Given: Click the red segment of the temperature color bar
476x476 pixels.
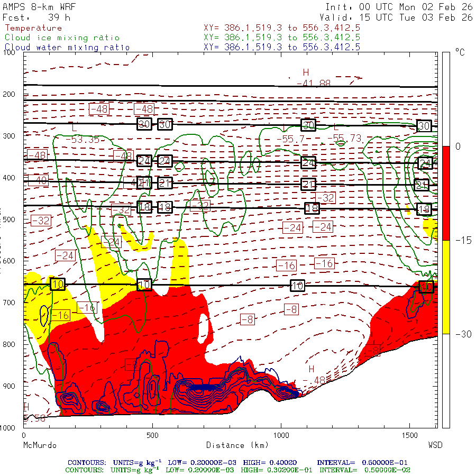Looking at the screenshot, I should coord(446,193).
